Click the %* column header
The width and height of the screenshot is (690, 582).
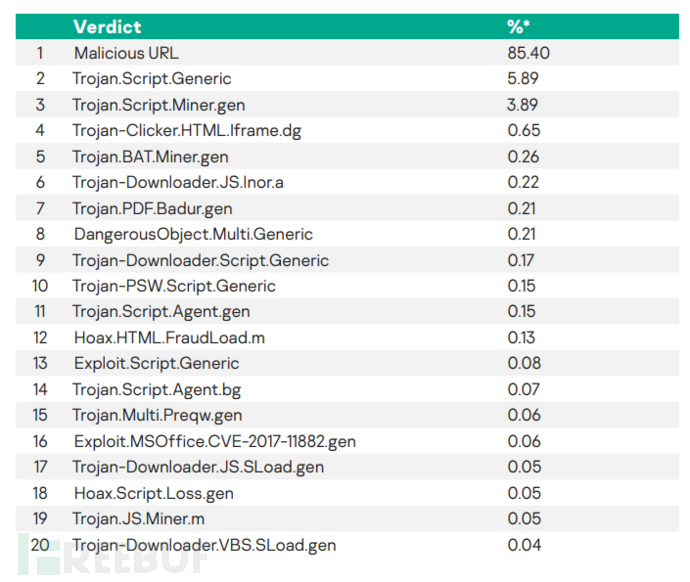[x=520, y=27]
